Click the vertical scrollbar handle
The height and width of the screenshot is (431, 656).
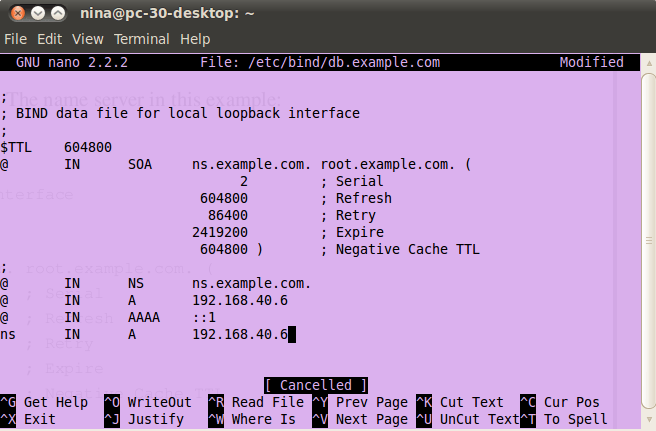point(649,241)
